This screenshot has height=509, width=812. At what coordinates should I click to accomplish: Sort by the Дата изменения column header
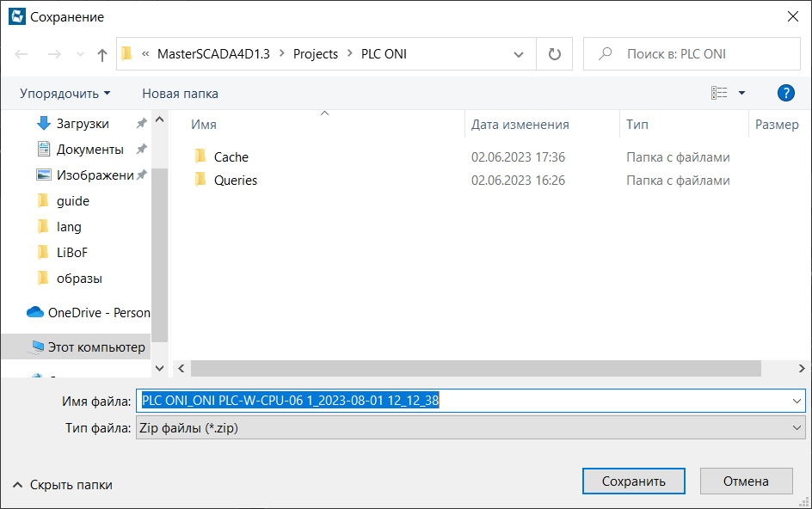(x=520, y=125)
